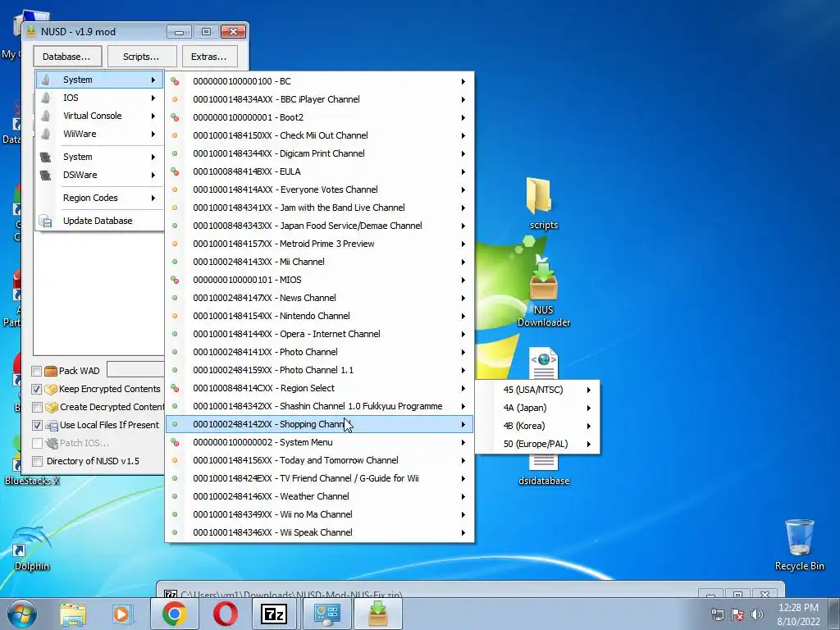840x630 pixels.
Task: Click the Extras... button
Action: pyautogui.click(x=209, y=57)
